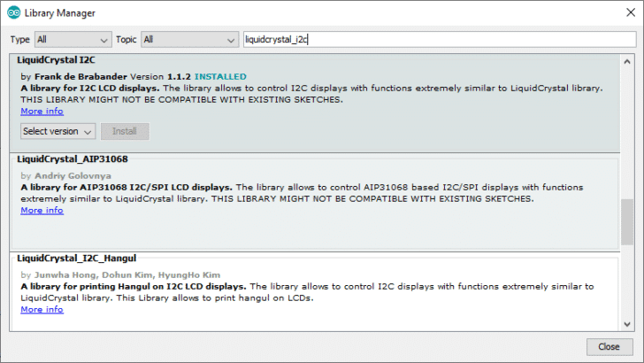Click the Close button at bottom right
Viewport: 644px width, 363px height.
pos(609,346)
